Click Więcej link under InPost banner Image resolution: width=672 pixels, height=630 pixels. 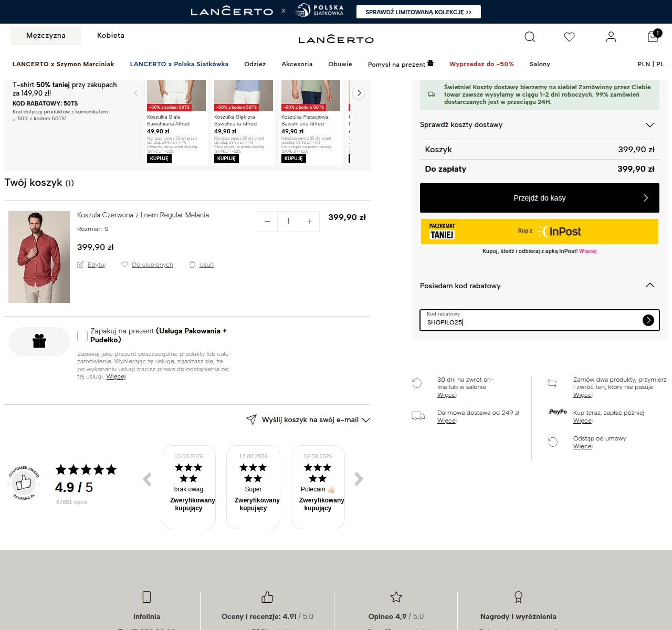588,251
